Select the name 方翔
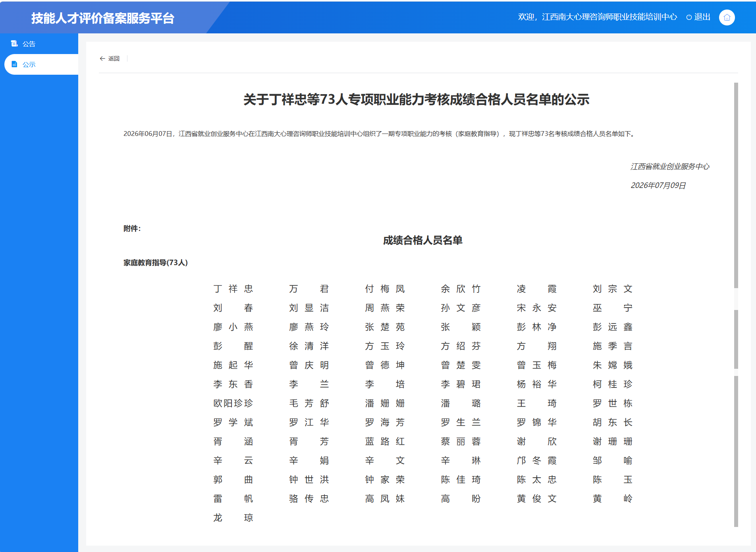The image size is (756, 552). [536, 346]
